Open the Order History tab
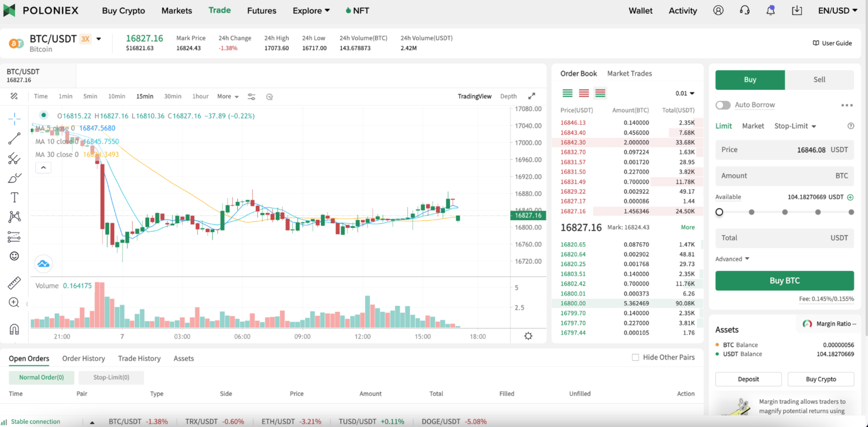This screenshot has height=427, width=868. pyautogui.click(x=84, y=358)
